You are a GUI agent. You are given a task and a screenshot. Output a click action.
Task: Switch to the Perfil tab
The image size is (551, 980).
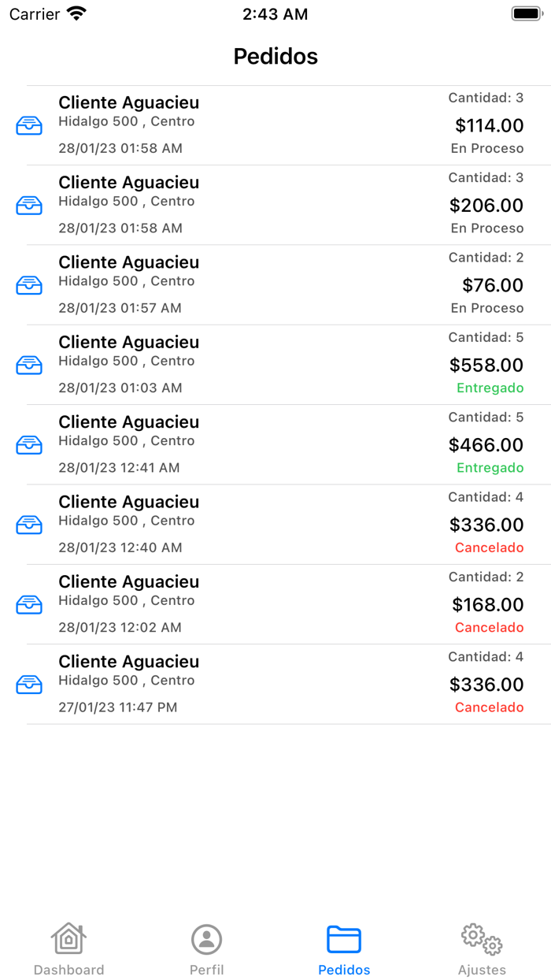tap(206, 948)
